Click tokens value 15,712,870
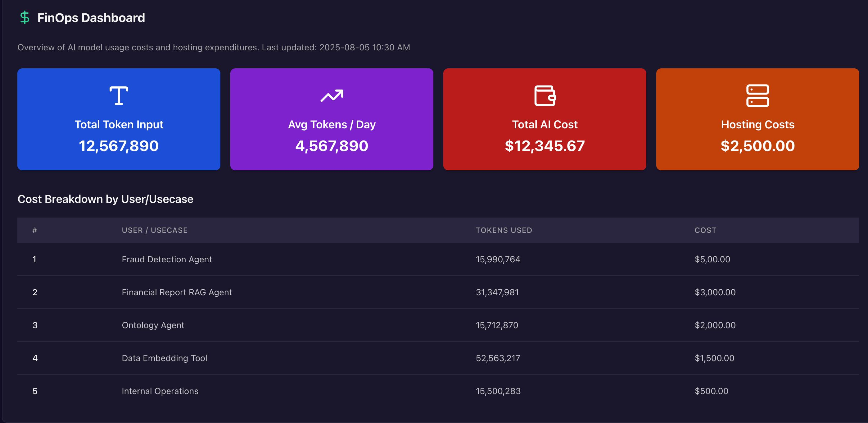This screenshot has width=868, height=423. [497, 325]
